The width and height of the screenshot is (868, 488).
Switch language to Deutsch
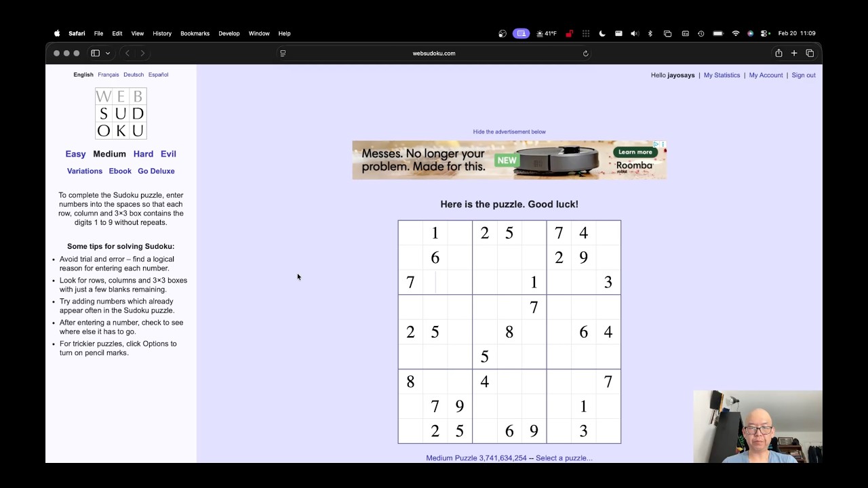click(134, 75)
